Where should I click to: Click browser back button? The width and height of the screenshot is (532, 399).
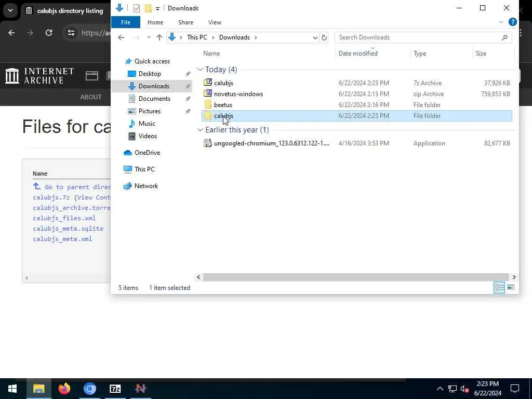(11, 33)
